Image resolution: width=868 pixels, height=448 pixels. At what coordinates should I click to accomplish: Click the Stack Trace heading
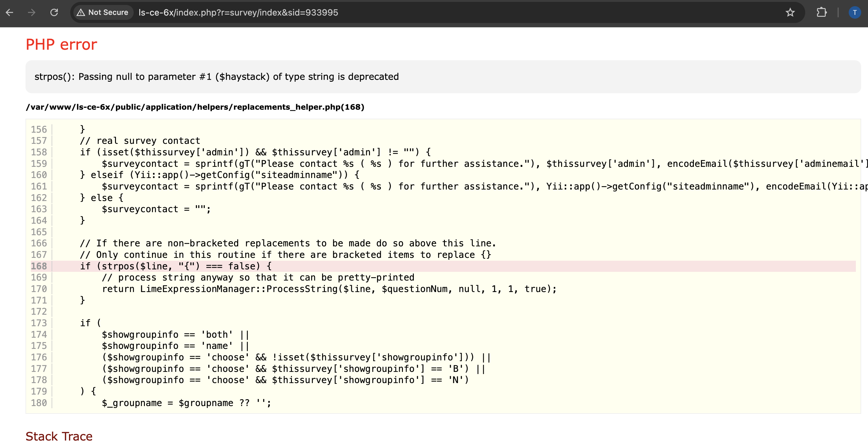point(59,436)
